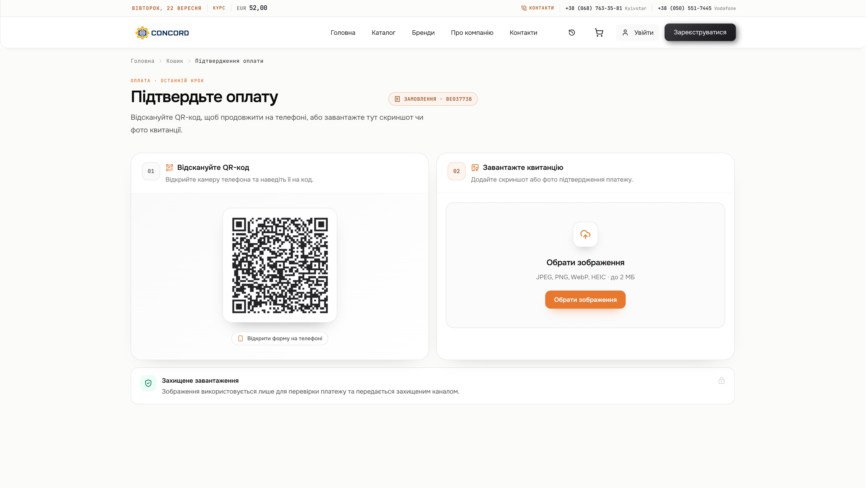
Task: Click the document icon in order badge
Action: coord(397,99)
